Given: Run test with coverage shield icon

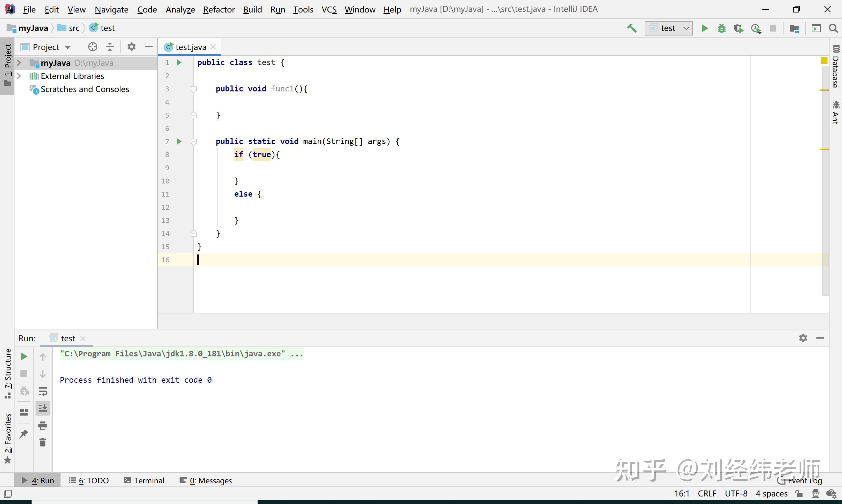Looking at the screenshot, I should pos(738,28).
